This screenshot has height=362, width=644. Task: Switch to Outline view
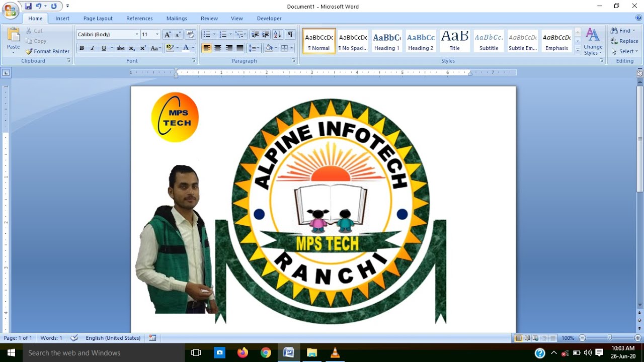point(544,338)
